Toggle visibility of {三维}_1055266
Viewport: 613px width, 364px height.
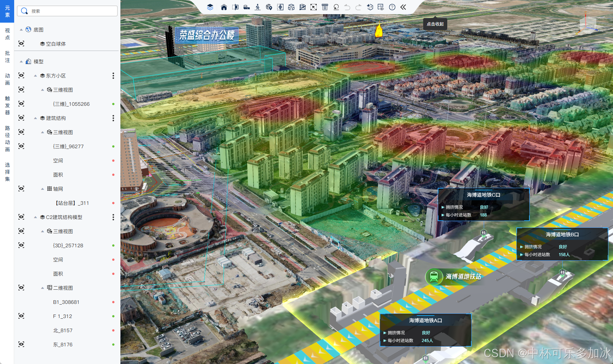coord(21,104)
